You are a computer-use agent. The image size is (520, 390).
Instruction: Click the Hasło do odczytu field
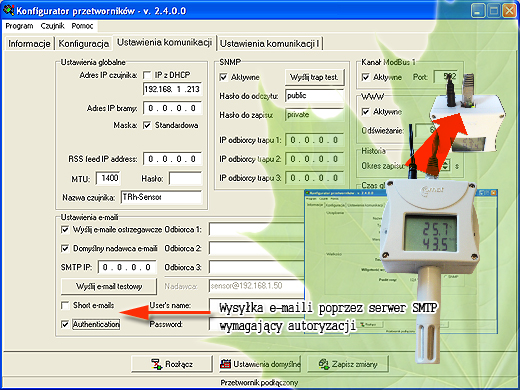pos(314,96)
